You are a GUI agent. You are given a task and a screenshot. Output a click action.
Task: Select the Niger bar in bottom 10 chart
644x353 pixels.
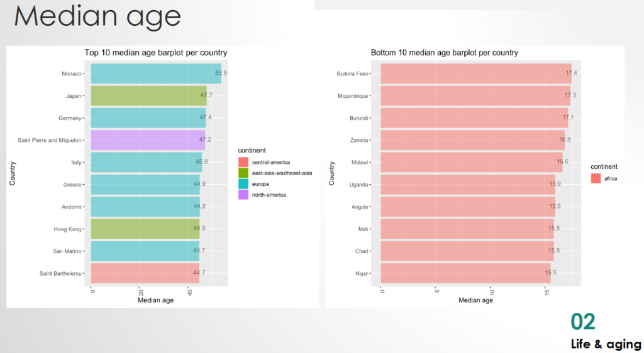coord(465,273)
